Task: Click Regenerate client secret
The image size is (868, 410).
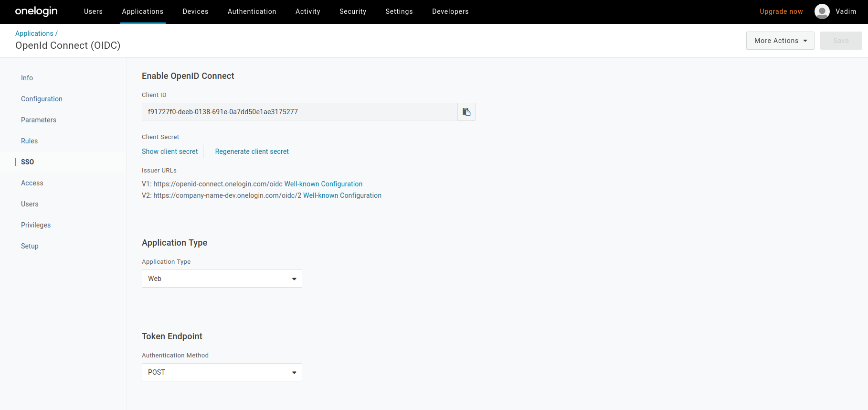Action: 252,151
